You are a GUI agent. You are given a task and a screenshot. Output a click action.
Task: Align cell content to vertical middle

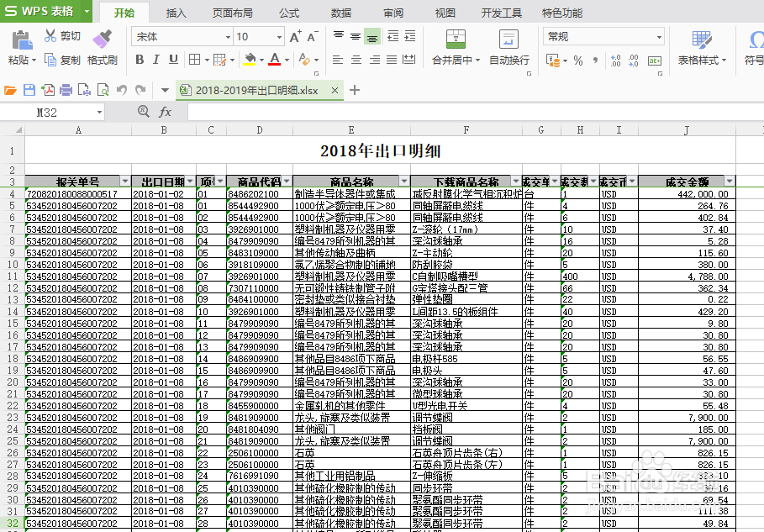click(356, 36)
